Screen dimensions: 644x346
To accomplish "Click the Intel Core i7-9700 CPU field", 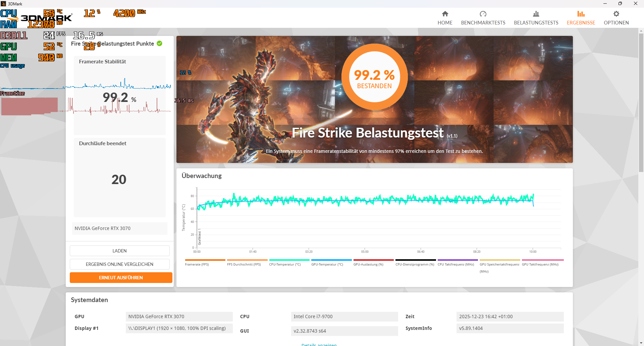I will pyautogui.click(x=344, y=316).
